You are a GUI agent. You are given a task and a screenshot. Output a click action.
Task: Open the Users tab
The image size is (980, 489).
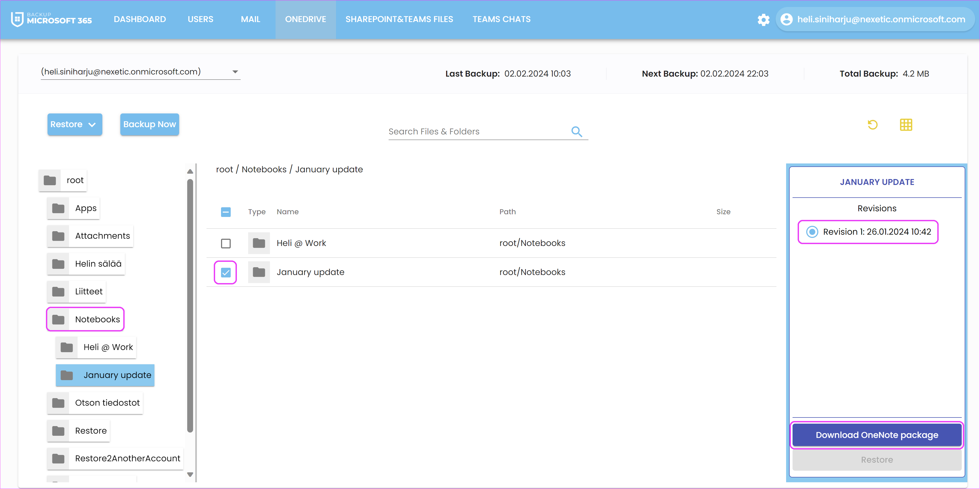pos(200,19)
